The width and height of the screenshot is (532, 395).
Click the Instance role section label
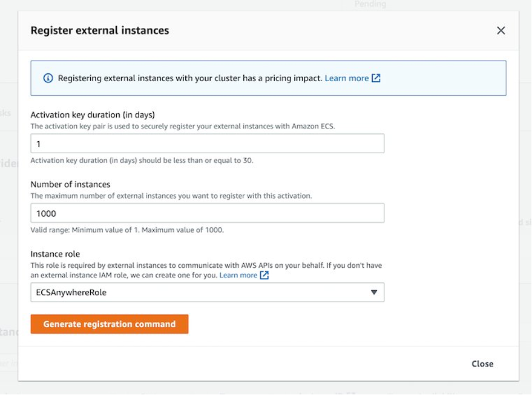tap(55, 253)
